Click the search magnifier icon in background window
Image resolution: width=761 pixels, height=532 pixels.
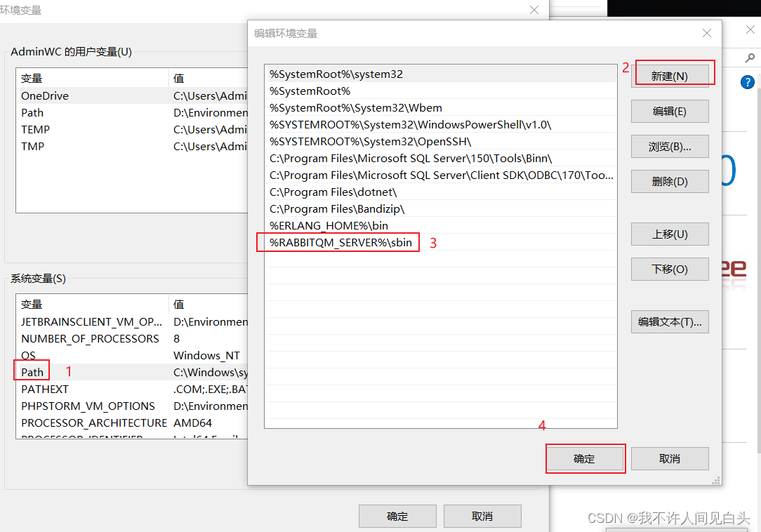coord(750,58)
